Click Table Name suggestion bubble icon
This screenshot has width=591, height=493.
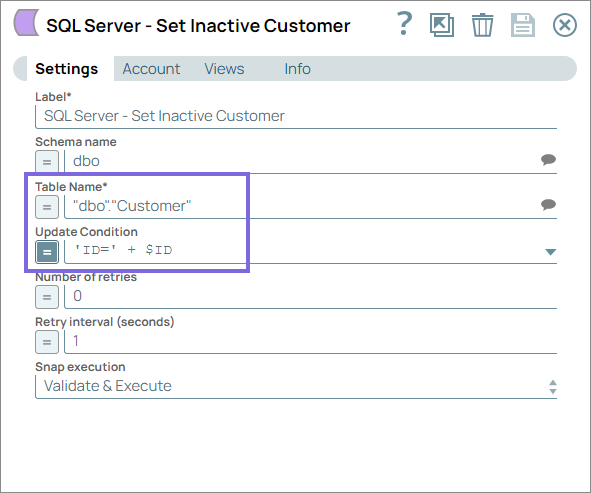coord(548,205)
